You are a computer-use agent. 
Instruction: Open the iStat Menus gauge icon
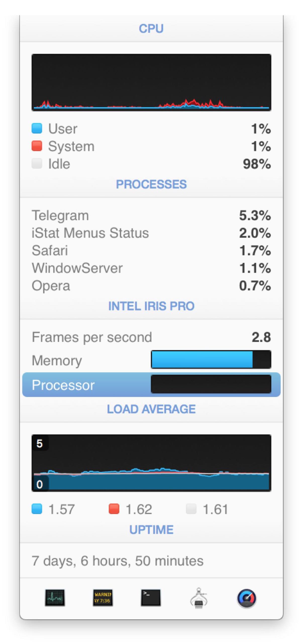click(246, 598)
